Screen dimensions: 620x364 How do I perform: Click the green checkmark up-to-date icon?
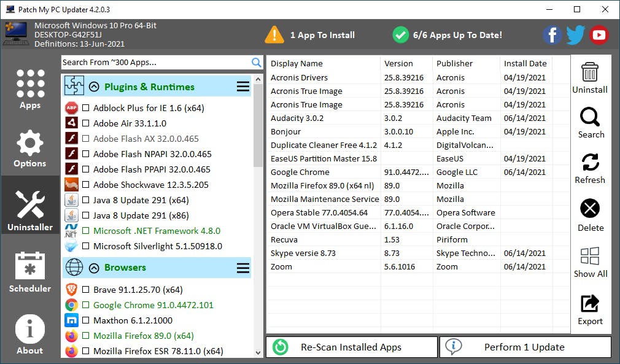pyautogui.click(x=401, y=35)
